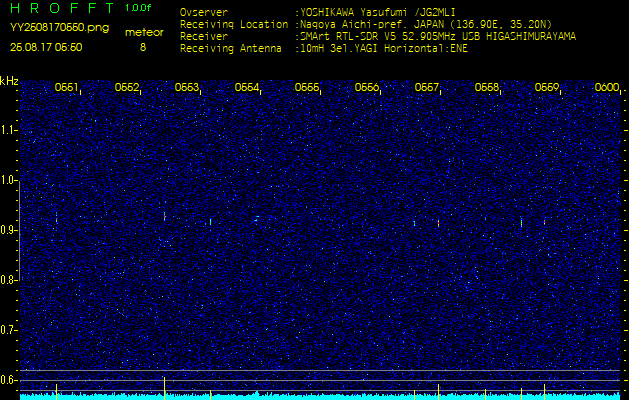Click the observer name YOSHIKAWA Yasufumi /JG2MLI
Screen dimensions: 629x400
[x=377, y=12]
